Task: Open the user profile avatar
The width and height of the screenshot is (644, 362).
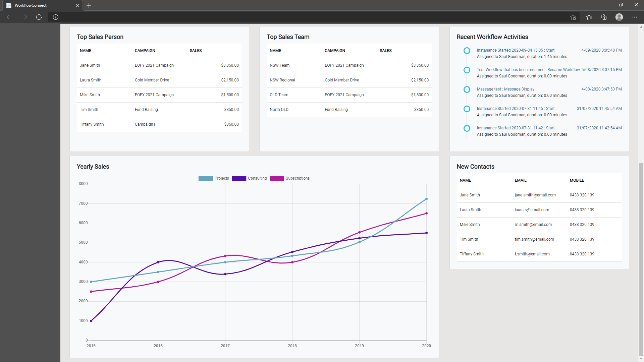Action: click(619, 17)
